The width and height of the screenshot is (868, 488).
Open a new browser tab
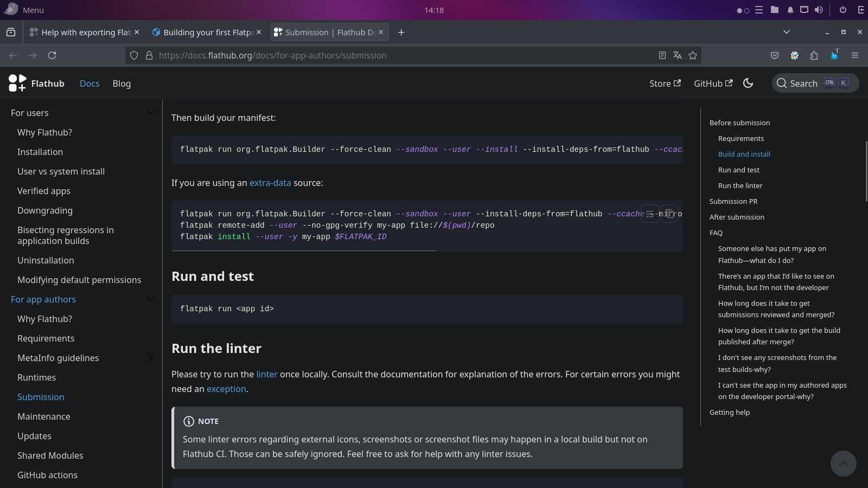point(401,33)
